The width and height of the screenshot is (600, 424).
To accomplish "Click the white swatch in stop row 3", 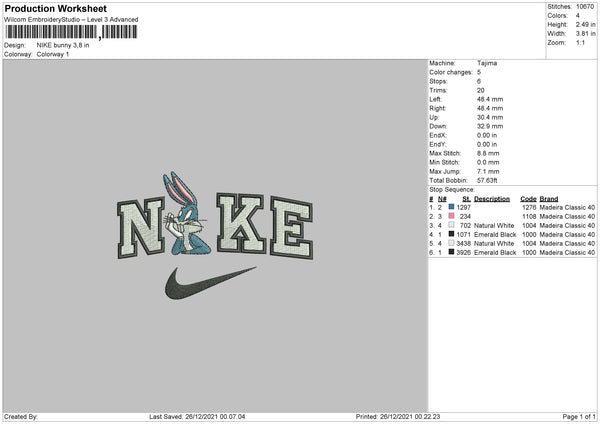I will point(452,225).
